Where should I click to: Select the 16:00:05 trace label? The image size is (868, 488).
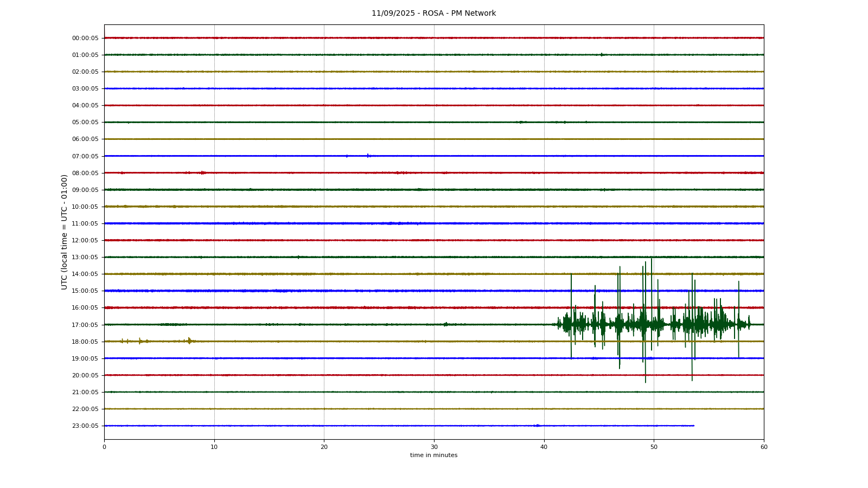[85, 307]
